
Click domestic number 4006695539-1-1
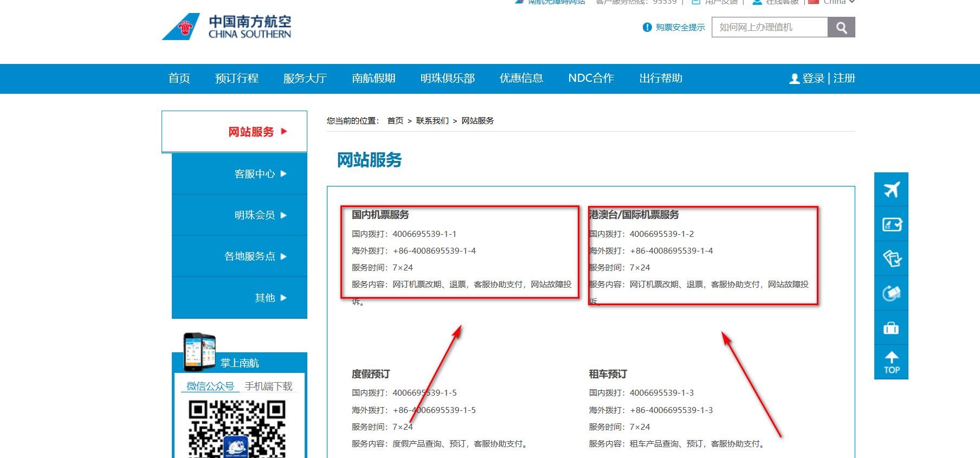[x=424, y=234]
